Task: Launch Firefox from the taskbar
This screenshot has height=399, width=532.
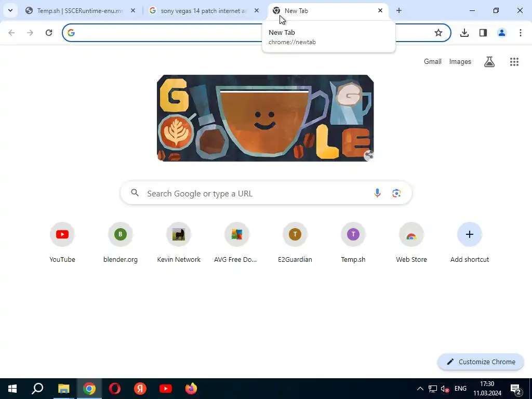Action: click(x=191, y=389)
